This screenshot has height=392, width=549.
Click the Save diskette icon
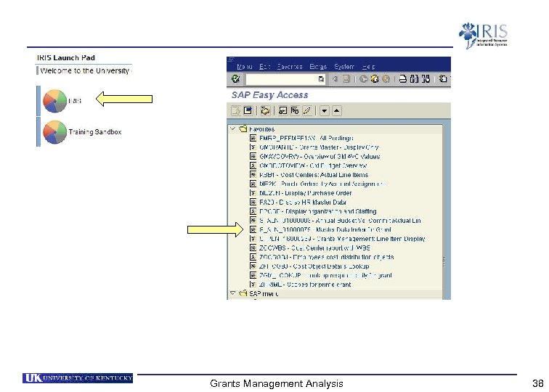346,78
